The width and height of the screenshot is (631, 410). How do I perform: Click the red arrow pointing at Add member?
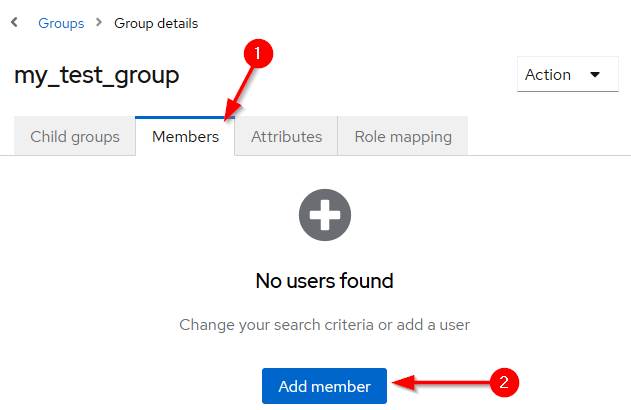click(438, 383)
